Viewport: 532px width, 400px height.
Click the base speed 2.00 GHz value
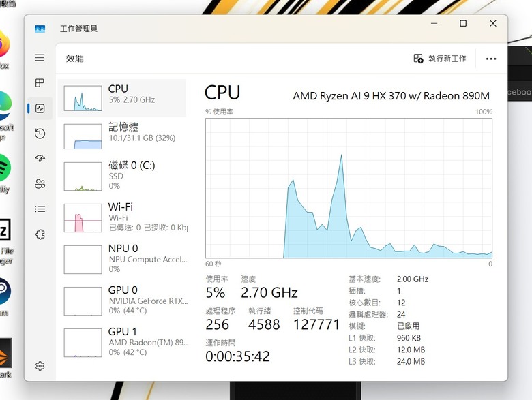coord(413,279)
